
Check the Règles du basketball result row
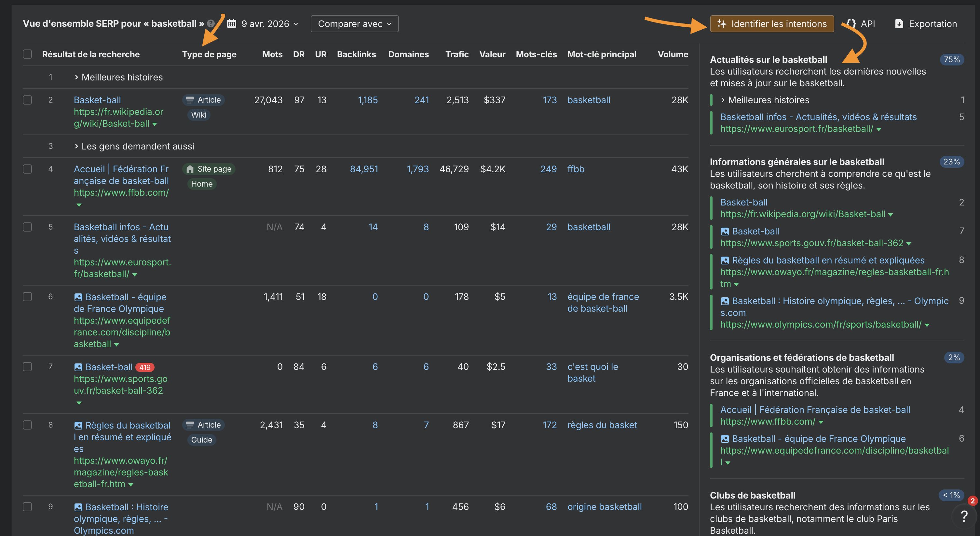pos(27,425)
